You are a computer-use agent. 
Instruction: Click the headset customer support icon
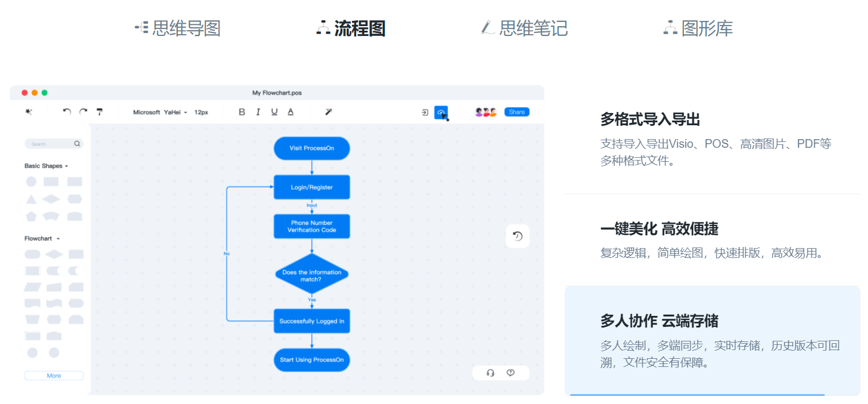coord(491,373)
